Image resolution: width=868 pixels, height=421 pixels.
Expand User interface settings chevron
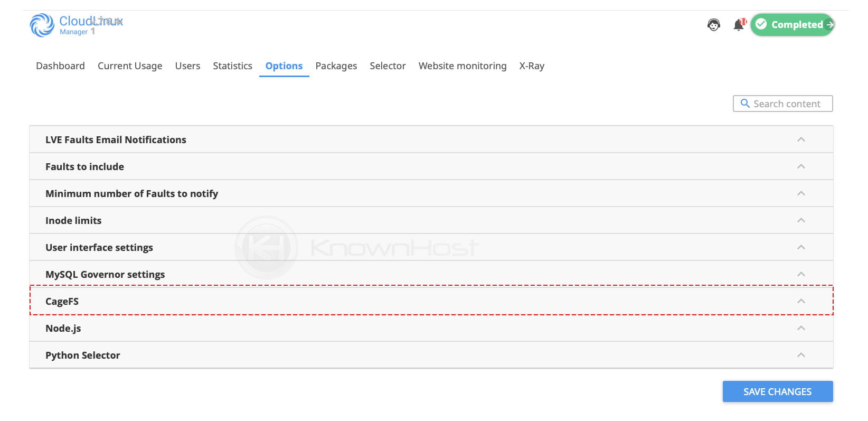coord(800,247)
